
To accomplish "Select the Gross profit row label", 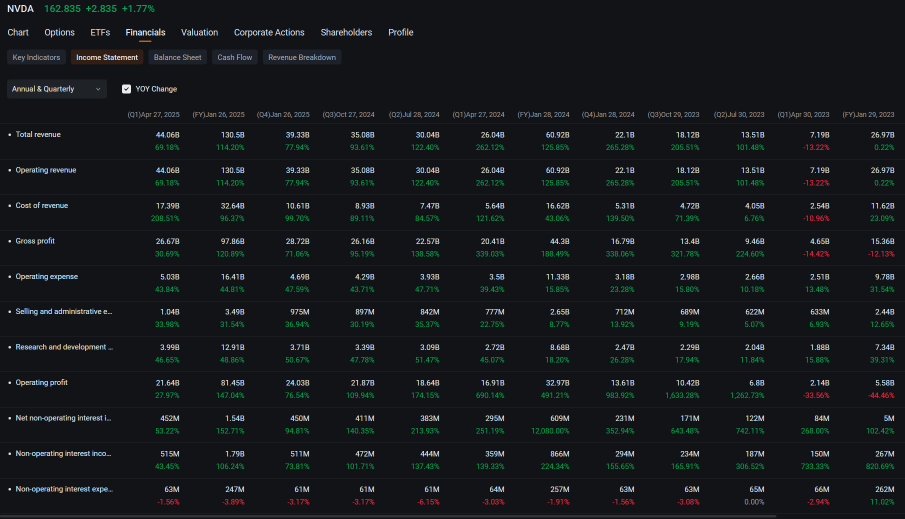I will coord(35,241).
